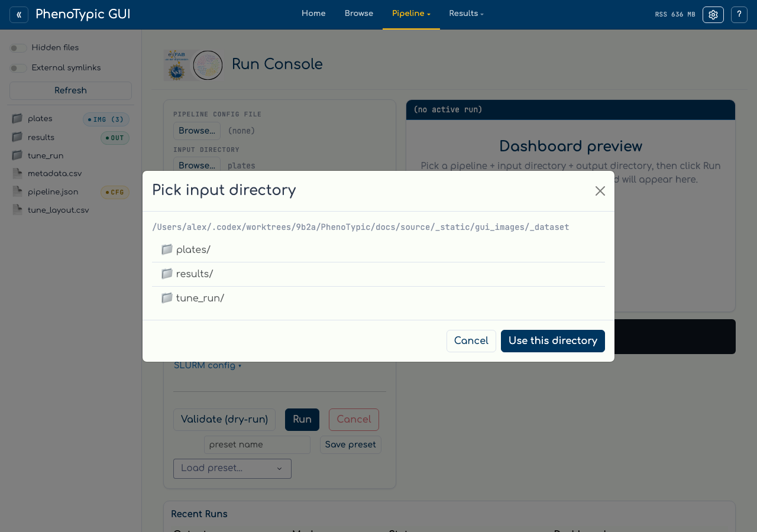Open help question mark icon
This screenshot has width=757, height=532.
pos(739,15)
